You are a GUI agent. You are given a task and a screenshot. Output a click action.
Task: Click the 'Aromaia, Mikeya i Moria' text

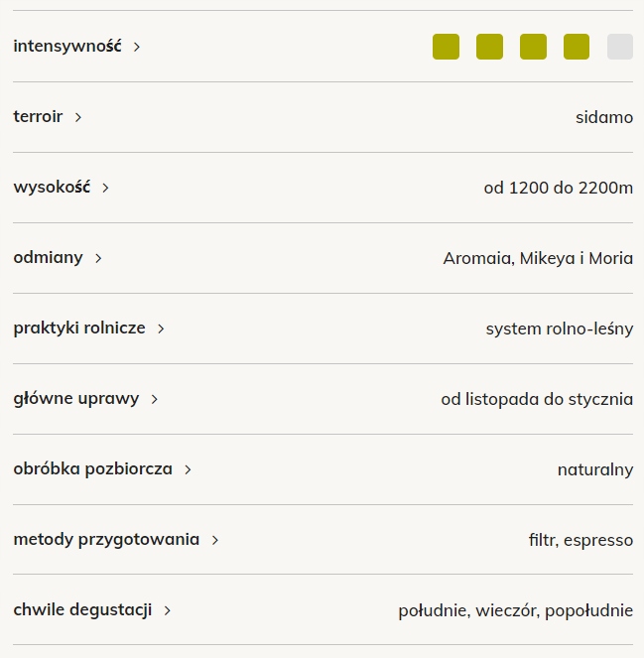click(538, 258)
